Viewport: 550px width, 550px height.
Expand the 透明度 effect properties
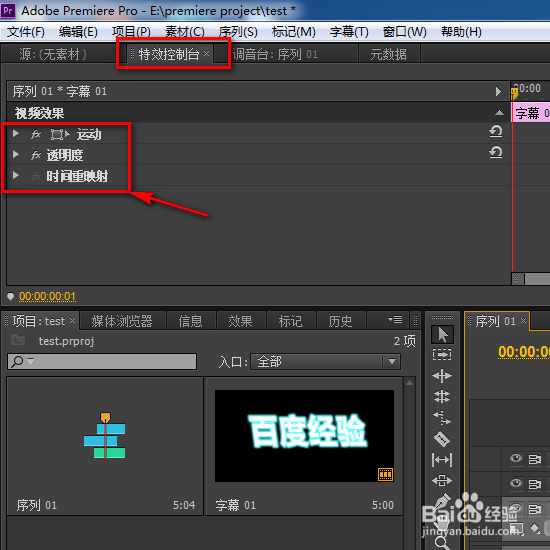point(15,154)
